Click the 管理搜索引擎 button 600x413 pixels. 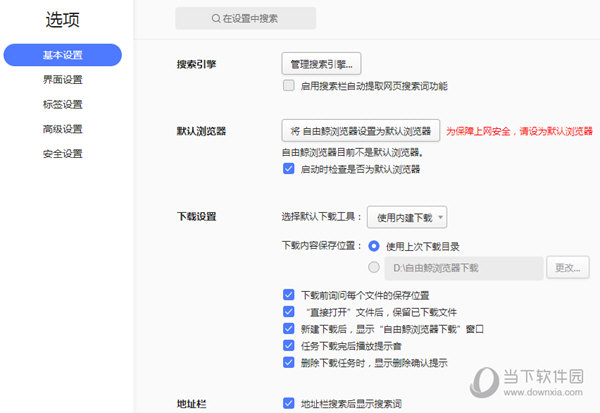(x=320, y=65)
